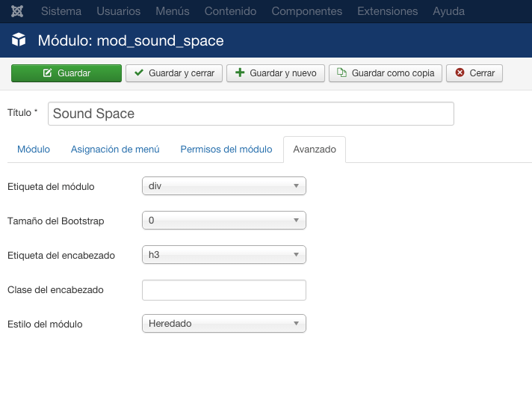Screen dimensions: 532x403
Task: Switch to Asignación de menú tab
Action: 115,149
